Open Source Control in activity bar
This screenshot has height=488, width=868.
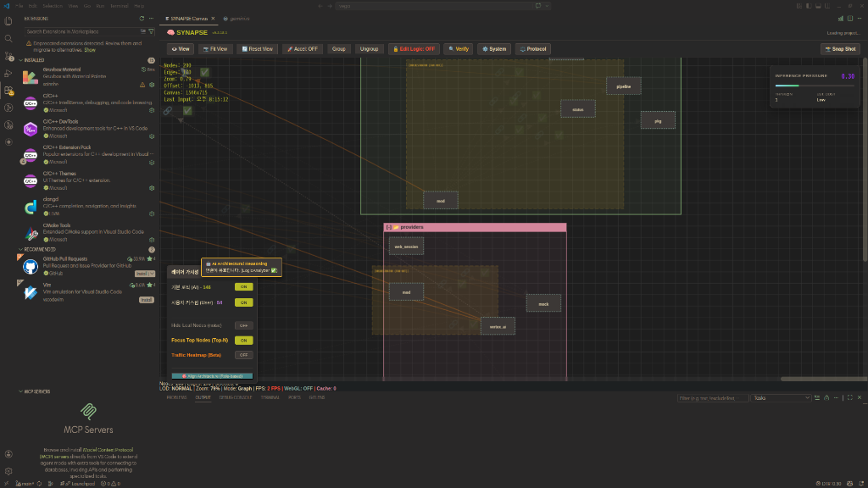point(8,56)
